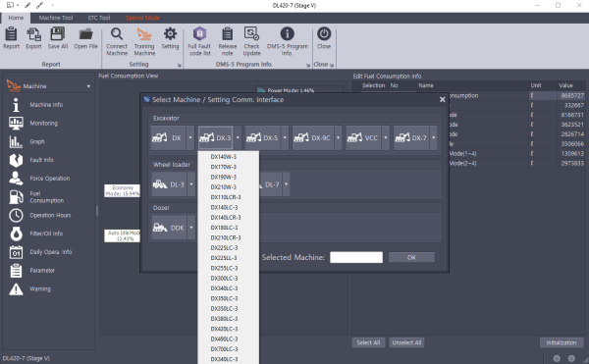The width and height of the screenshot is (589, 364).
Task: Click the Unselect All button
Action: [x=406, y=342]
